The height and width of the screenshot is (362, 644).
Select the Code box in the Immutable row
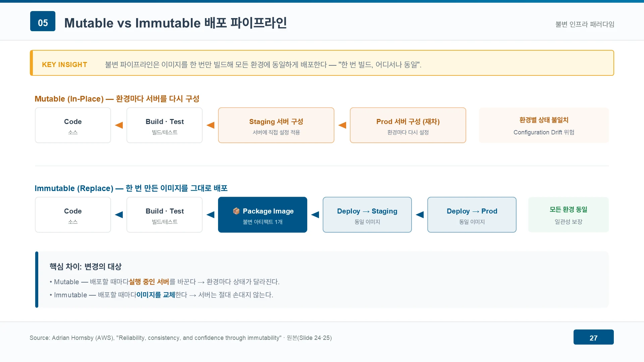(73, 215)
